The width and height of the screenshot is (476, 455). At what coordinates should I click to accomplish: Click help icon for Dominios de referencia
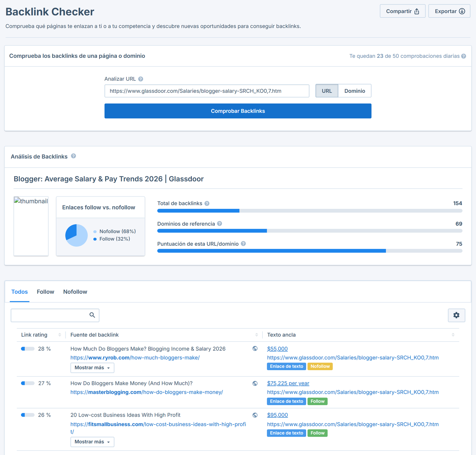[219, 224]
